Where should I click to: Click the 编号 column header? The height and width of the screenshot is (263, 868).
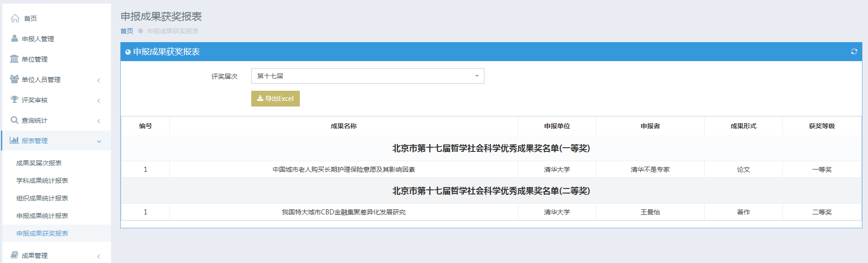[x=145, y=126]
